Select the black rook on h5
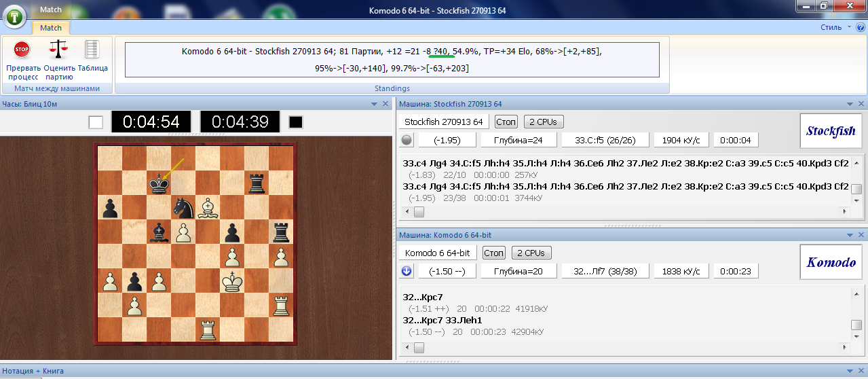This screenshot has width=868, height=379. (282, 232)
